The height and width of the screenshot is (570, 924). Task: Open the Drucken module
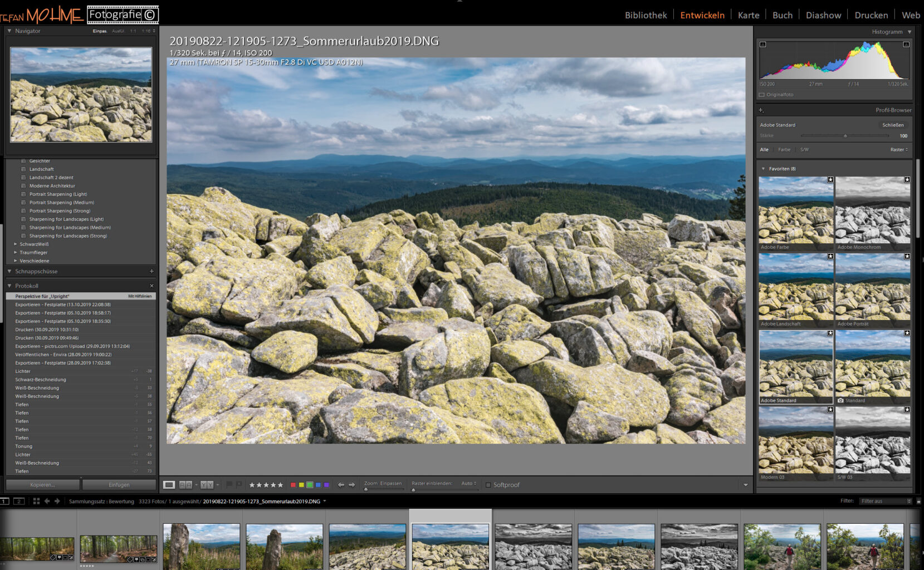pyautogui.click(x=871, y=15)
